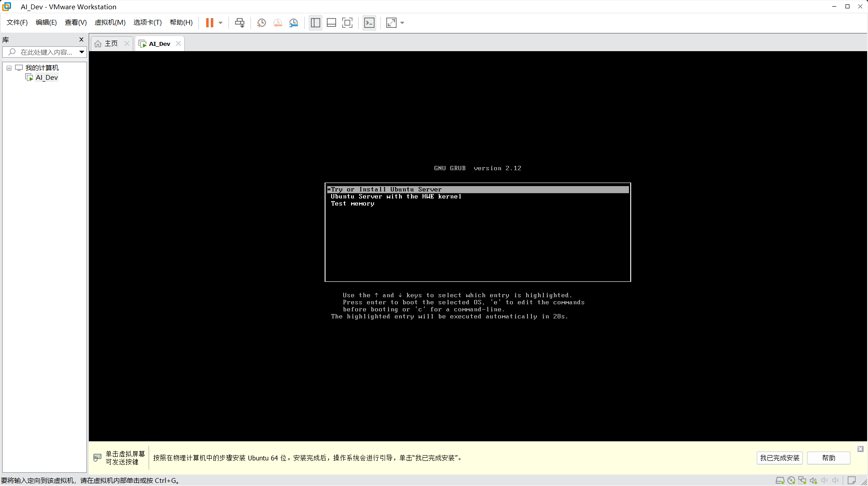Open the 文件(F) menu
The width and height of the screenshot is (868, 486).
coord(17,22)
